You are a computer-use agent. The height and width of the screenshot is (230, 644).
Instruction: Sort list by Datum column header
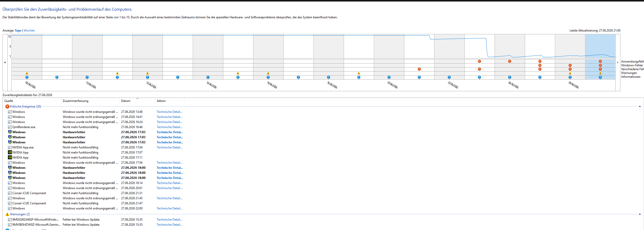137,101
